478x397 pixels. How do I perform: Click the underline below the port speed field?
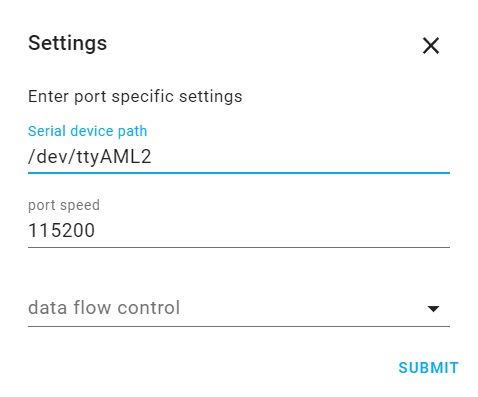239,247
